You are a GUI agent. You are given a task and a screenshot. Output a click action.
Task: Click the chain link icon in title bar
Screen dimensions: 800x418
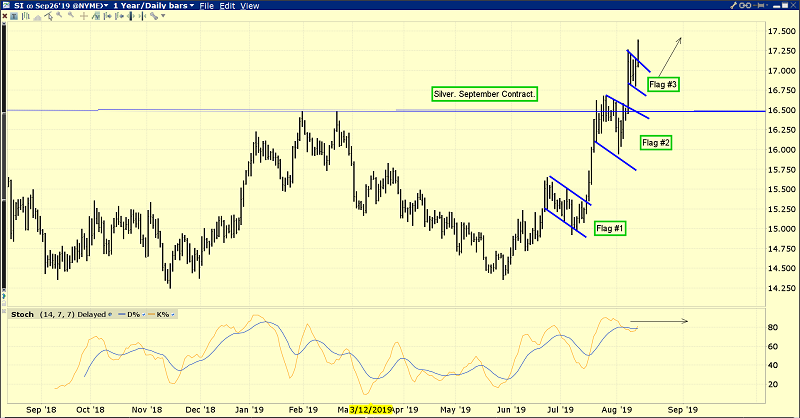(743, 6)
